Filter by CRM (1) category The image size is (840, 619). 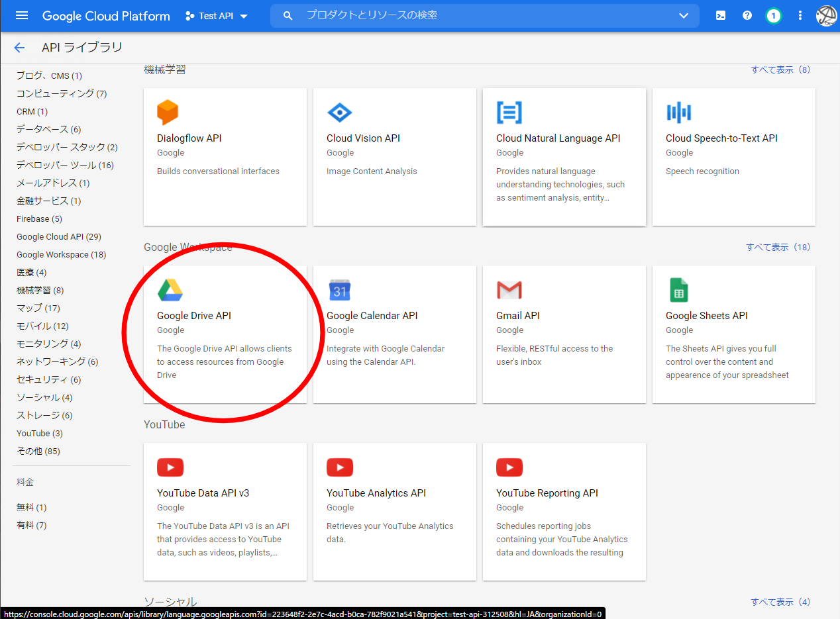click(x=32, y=111)
